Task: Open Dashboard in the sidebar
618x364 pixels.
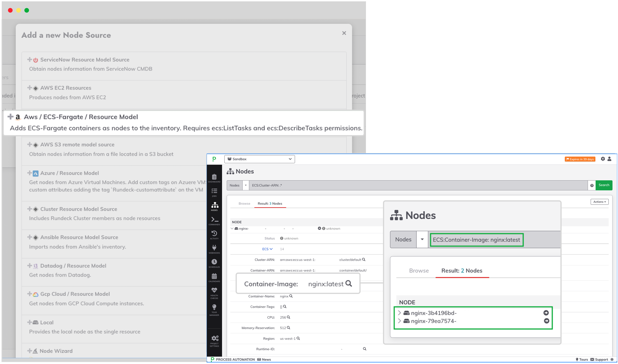Action: pos(214,178)
